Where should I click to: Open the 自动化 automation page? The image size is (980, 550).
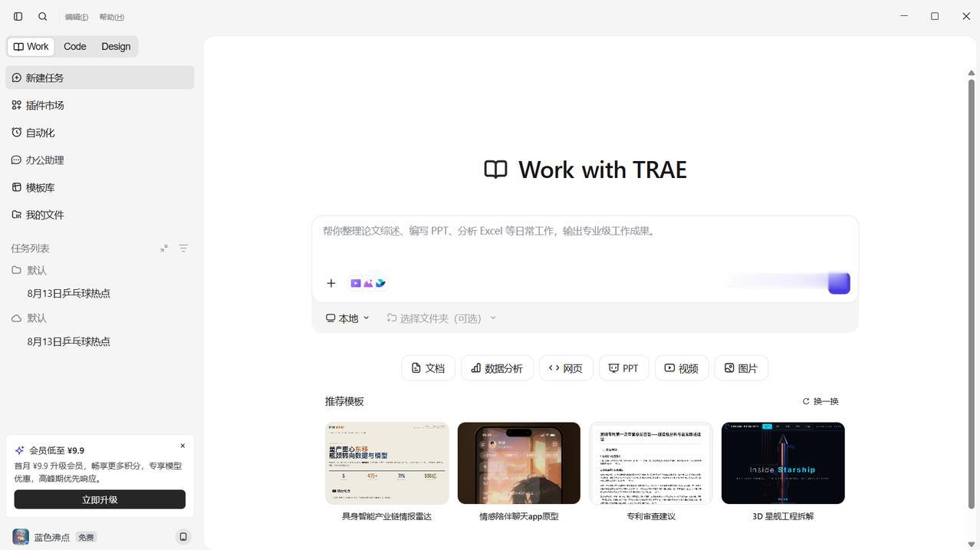click(100, 133)
